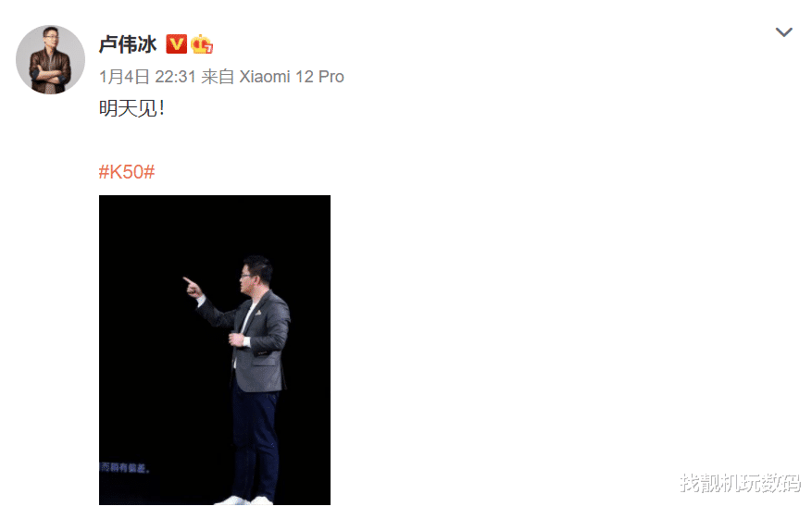The height and width of the screenshot is (506, 812).
Task: Click the red V verified badge
Action: [176, 44]
